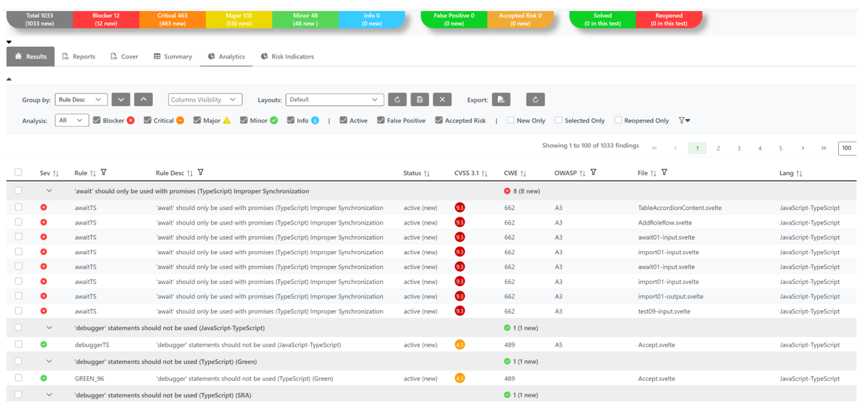Uncheck the Blocker severity checkbox
Image resolution: width=868 pixels, height=414 pixels.
(x=97, y=121)
